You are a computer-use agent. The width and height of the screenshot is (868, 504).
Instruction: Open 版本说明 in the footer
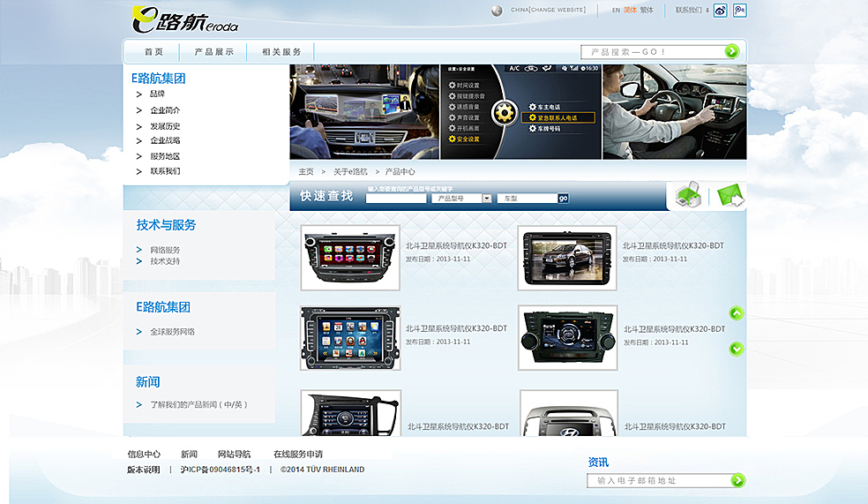pos(144,470)
